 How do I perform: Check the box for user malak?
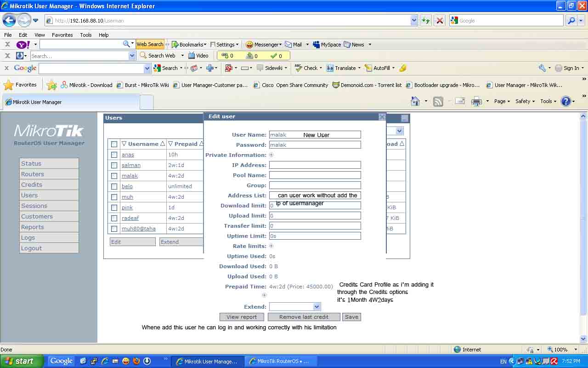point(114,176)
